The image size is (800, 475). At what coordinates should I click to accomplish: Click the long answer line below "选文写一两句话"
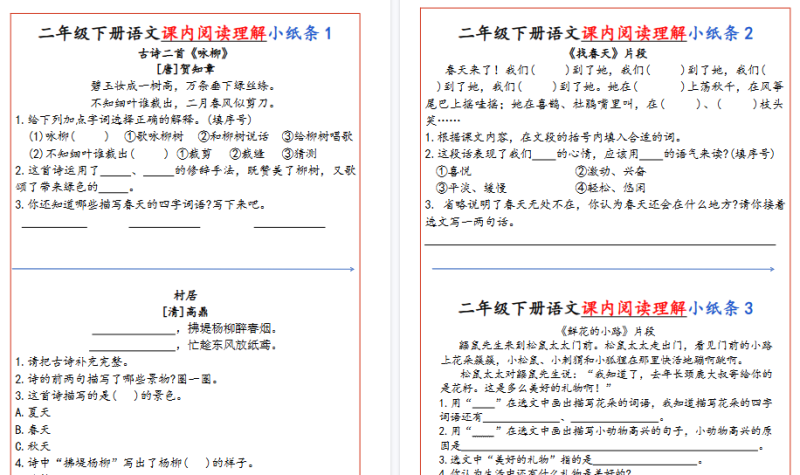pos(600,245)
